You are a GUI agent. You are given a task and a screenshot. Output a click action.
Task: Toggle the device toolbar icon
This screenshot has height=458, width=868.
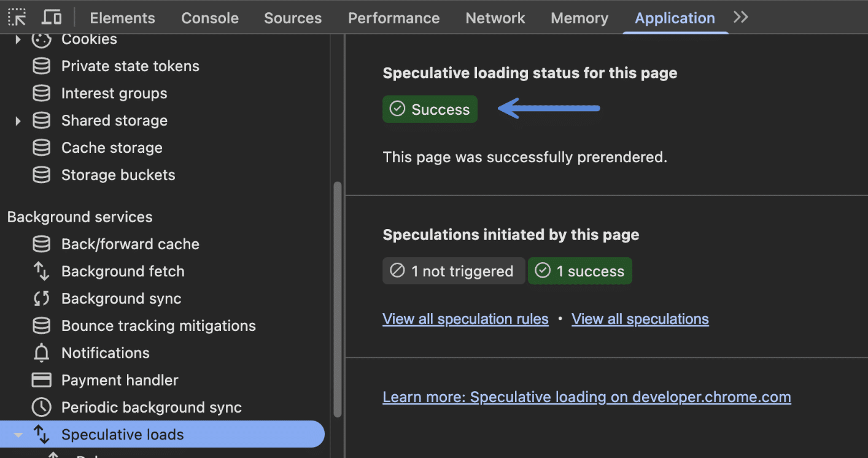(x=52, y=17)
